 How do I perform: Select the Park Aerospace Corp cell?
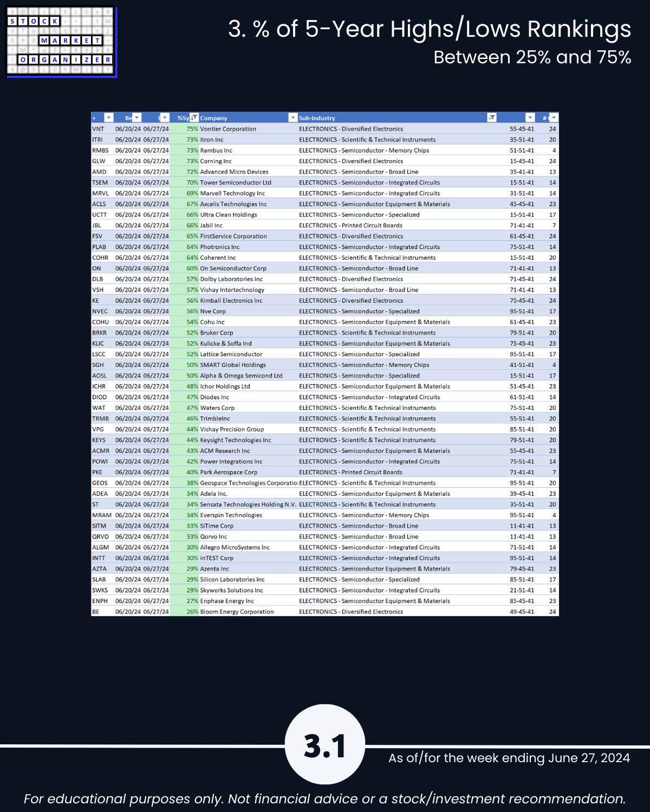tap(229, 472)
